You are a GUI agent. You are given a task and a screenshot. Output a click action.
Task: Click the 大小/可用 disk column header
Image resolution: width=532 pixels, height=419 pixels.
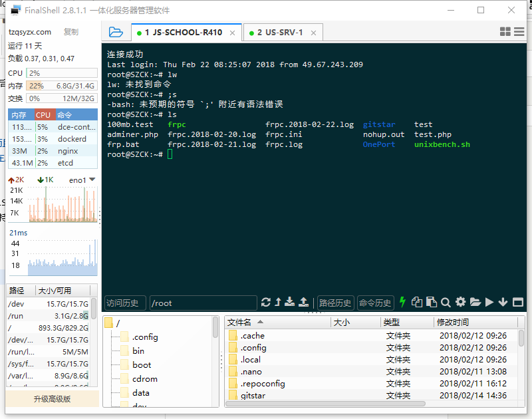(63, 291)
